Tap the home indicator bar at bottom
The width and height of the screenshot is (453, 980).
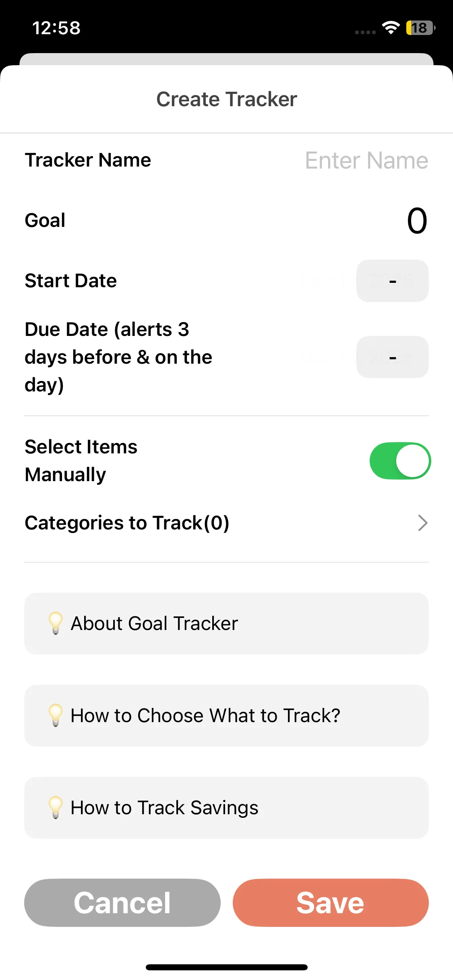pyautogui.click(x=227, y=967)
